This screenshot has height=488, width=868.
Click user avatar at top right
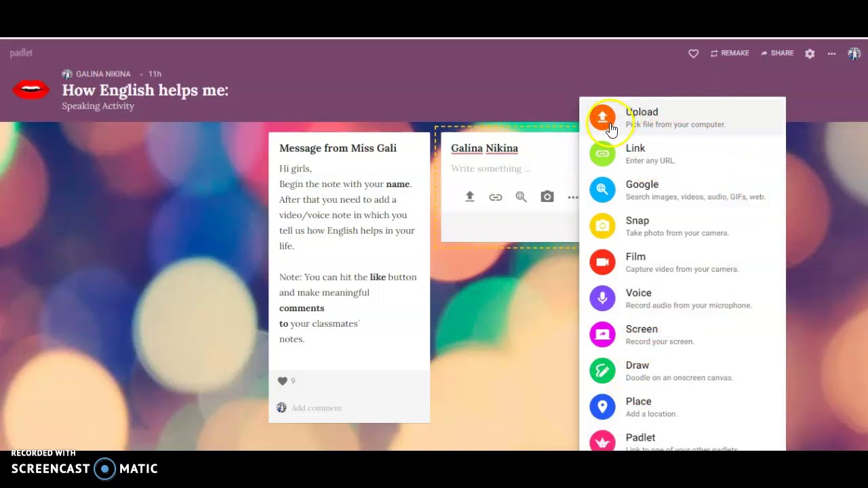[854, 54]
